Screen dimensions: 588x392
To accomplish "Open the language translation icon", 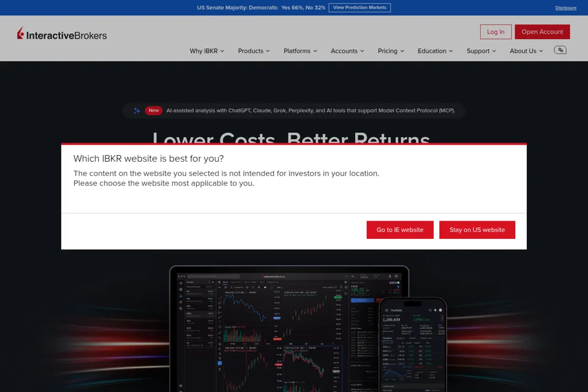I will [560, 50].
